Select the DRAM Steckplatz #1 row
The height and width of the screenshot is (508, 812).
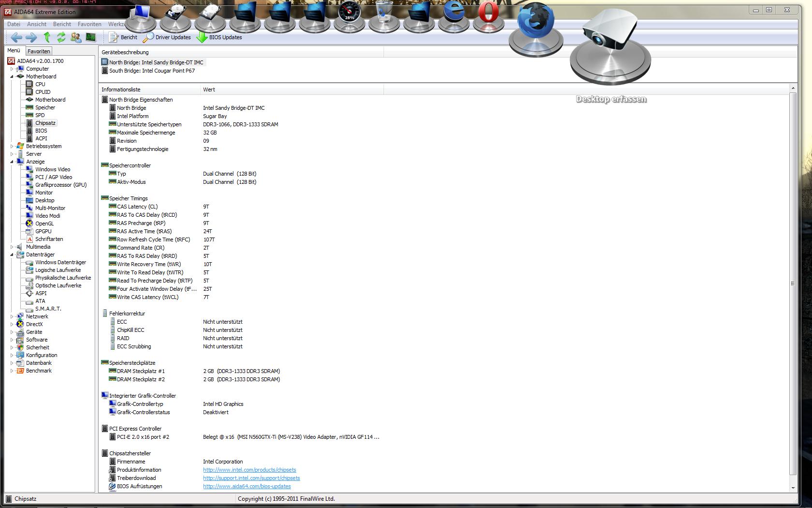point(141,371)
